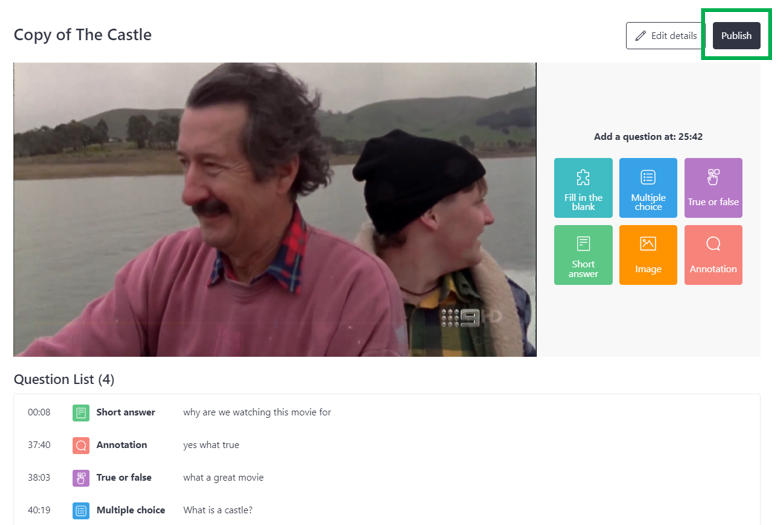
Task: Click the 'Annotation' label in question list
Action: click(122, 444)
